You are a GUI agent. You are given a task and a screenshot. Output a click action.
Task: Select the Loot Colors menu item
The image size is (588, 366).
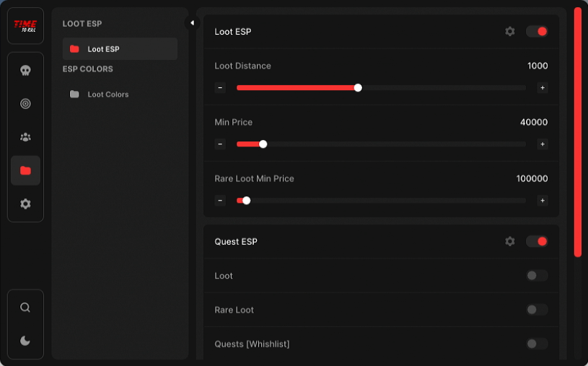coord(108,95)
